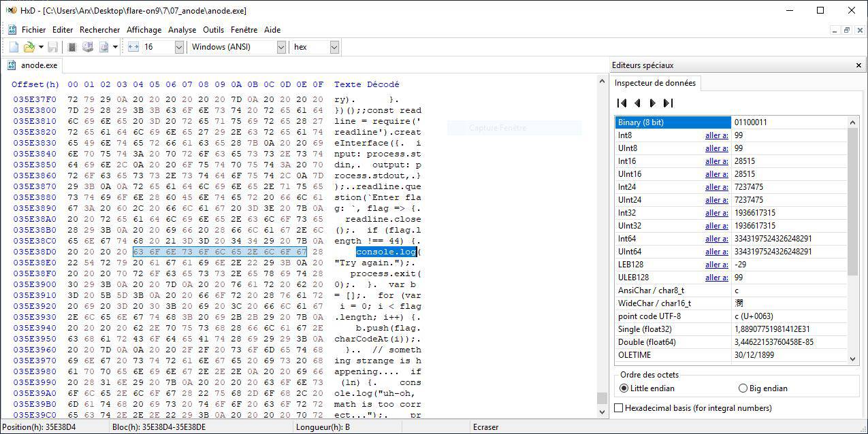Open the bytes-per-row 16 dropdown
The width and height of the screenshot is (868, 434).
pyautogui.click(x=179, y=47)
